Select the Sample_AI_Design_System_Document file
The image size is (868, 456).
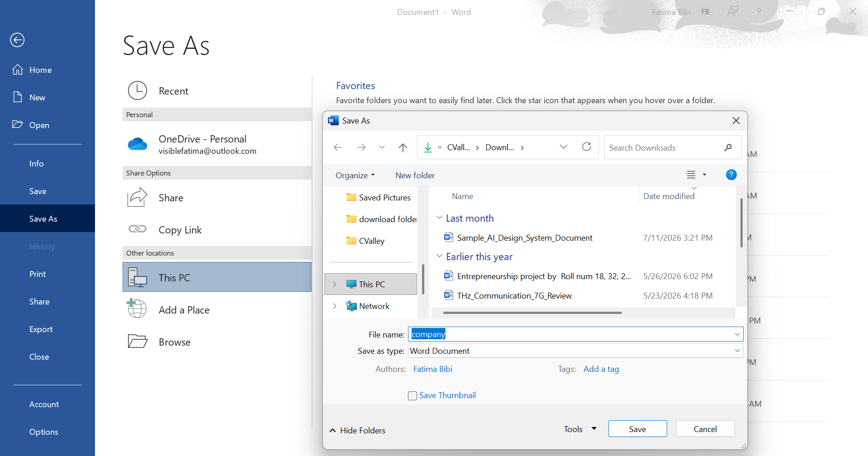point(524,237)
